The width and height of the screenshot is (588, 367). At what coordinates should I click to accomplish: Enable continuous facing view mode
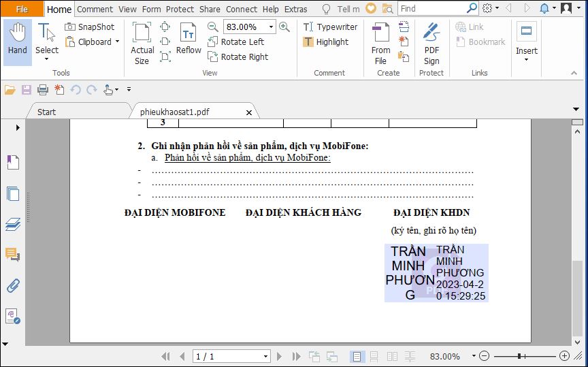(x=410, y=356)
